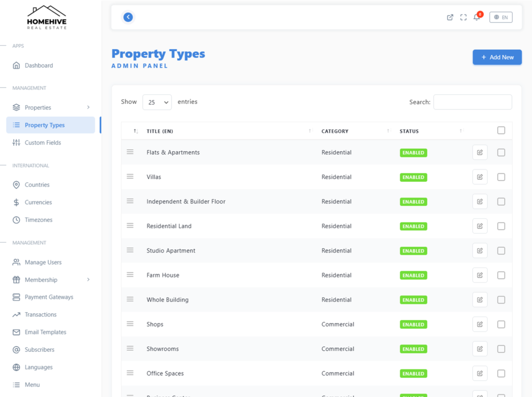Open the Payment Gateways menu item
Image resolution: width=532 pixels, height=397 pixels.
click(49, 297)
